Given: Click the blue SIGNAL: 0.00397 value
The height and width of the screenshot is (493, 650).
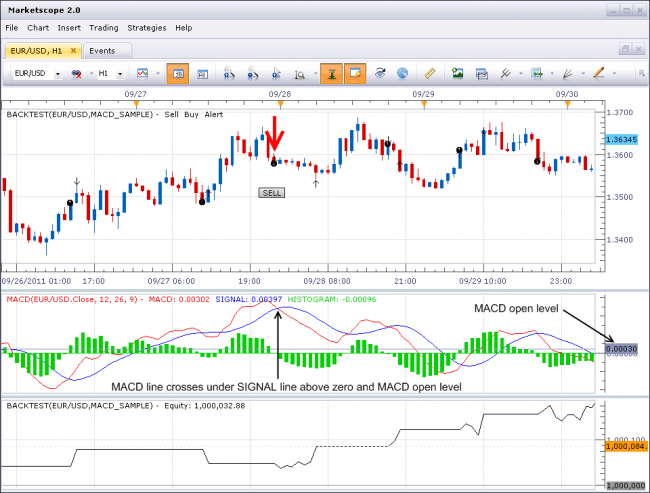Looking at the screenshot, I should [x=249, y=299].
